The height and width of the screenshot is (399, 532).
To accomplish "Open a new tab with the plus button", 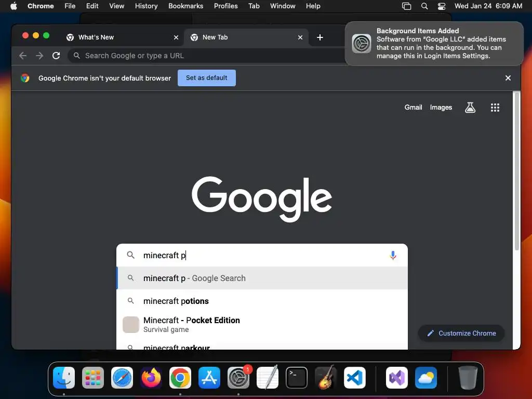I will point(320,37).
